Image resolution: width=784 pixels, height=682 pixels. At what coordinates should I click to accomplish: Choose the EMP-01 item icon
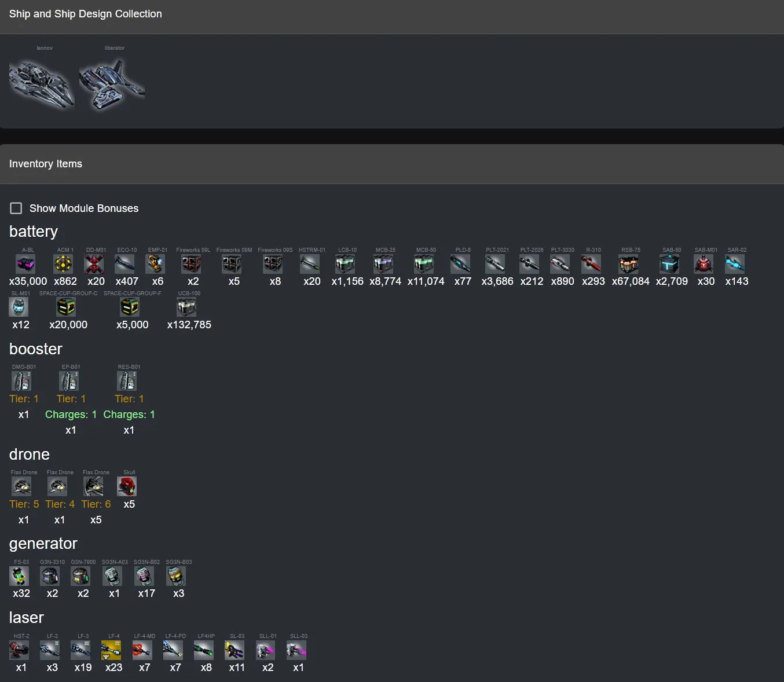coord(155,264)
